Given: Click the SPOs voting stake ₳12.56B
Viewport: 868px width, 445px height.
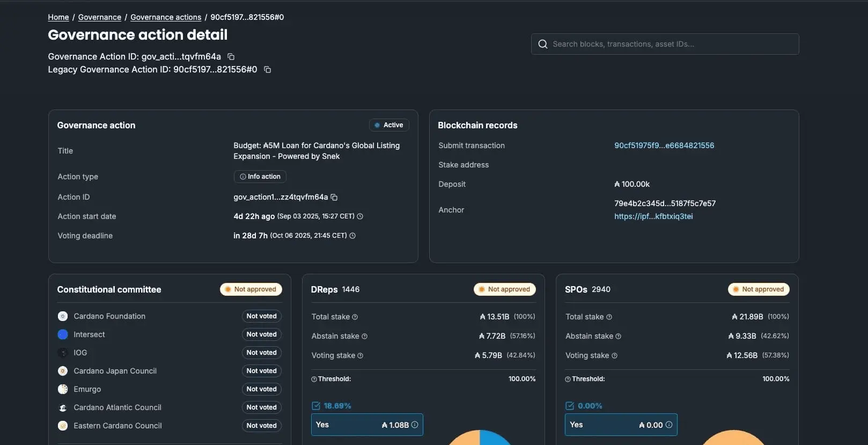Looking at the screenshot, I should point(742,355).
